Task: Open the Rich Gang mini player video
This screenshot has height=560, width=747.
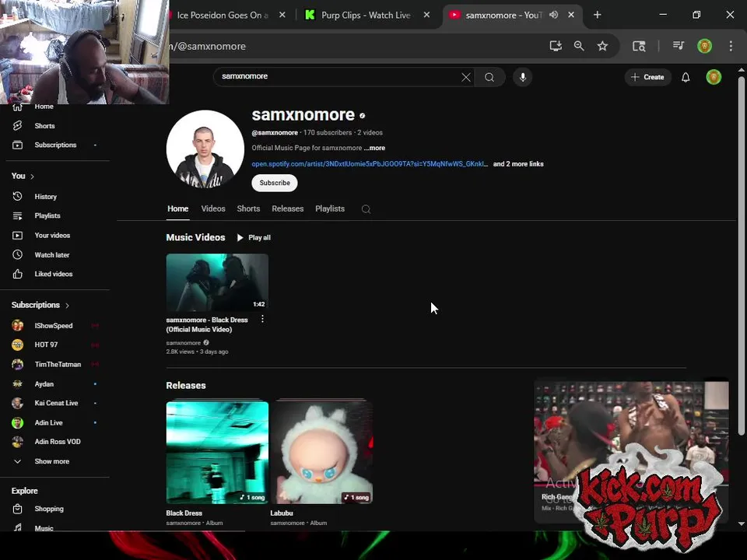Action: pos(631,451)
